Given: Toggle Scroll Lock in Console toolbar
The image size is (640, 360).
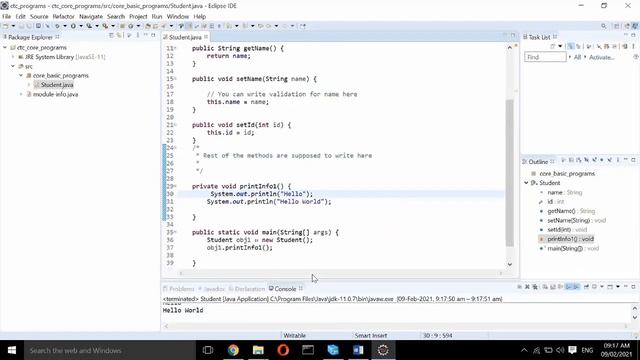Looking at the screenshot, I should (x=553, y=287).
